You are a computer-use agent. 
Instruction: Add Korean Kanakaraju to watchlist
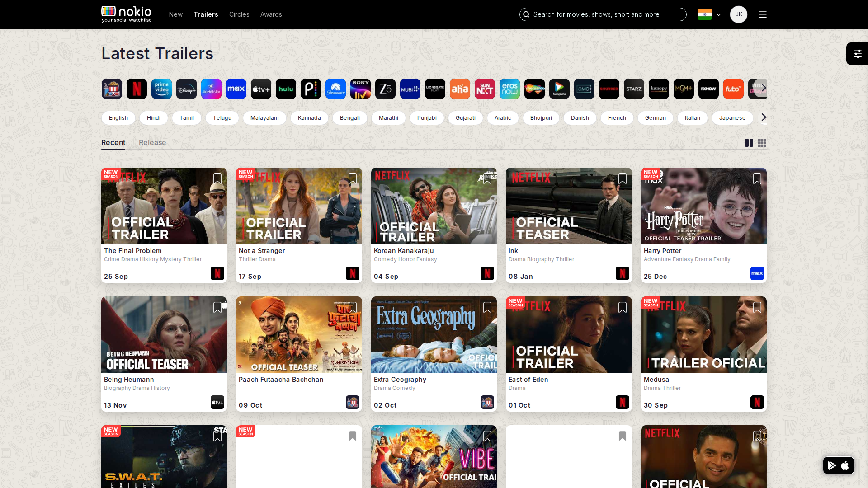coord(487,178)
